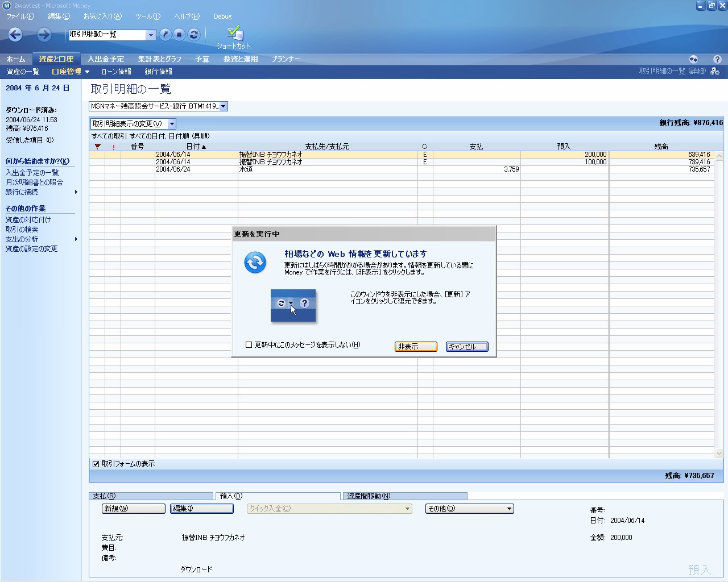Click the go/jump arrow icon beside the address box
728x582 pixels.
[165, 35]
